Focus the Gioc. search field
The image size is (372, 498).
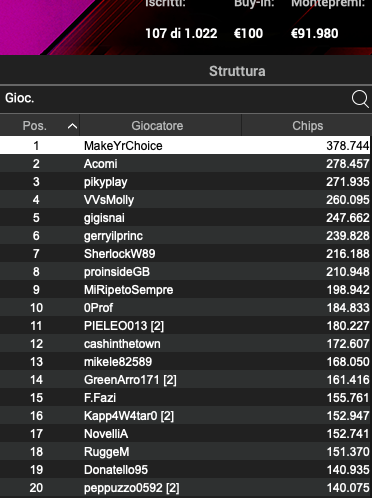(x=186, y=99)
